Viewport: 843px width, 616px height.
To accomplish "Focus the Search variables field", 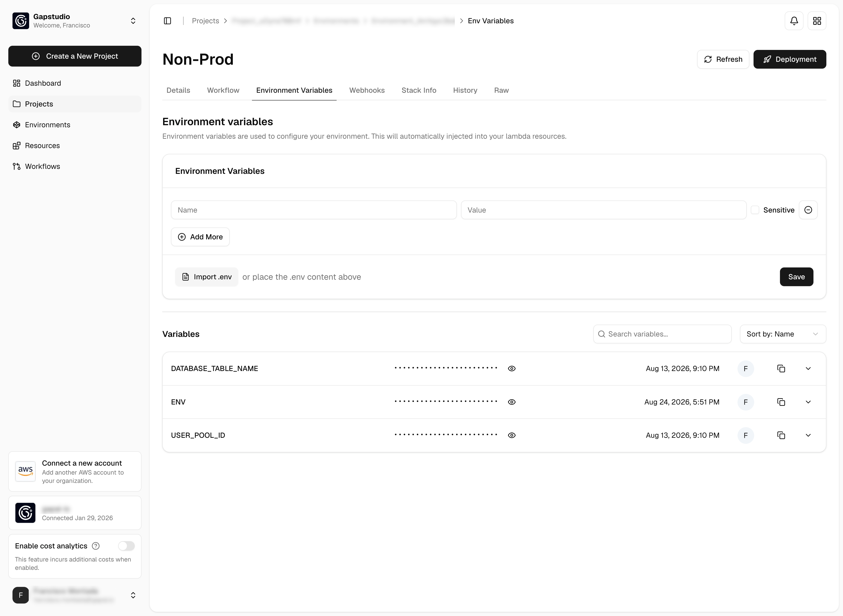I will pos(662,334).
